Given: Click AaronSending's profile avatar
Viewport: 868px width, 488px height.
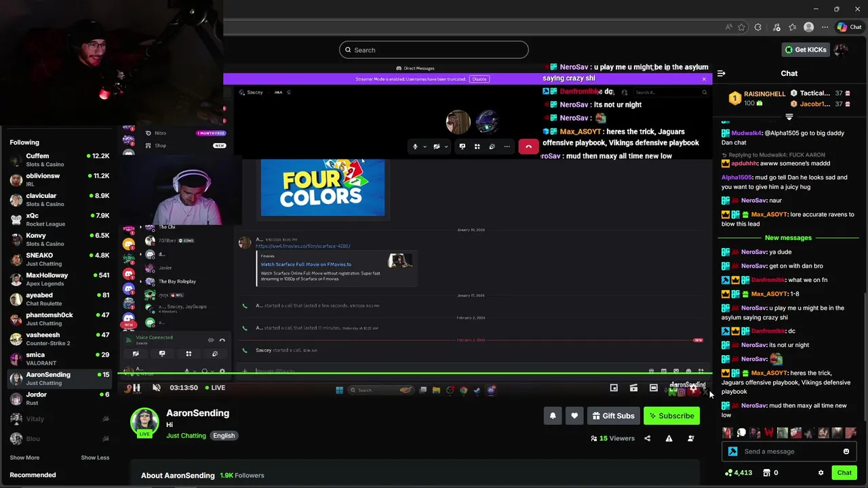Looking at the screenshot, I should coord(144,422).
